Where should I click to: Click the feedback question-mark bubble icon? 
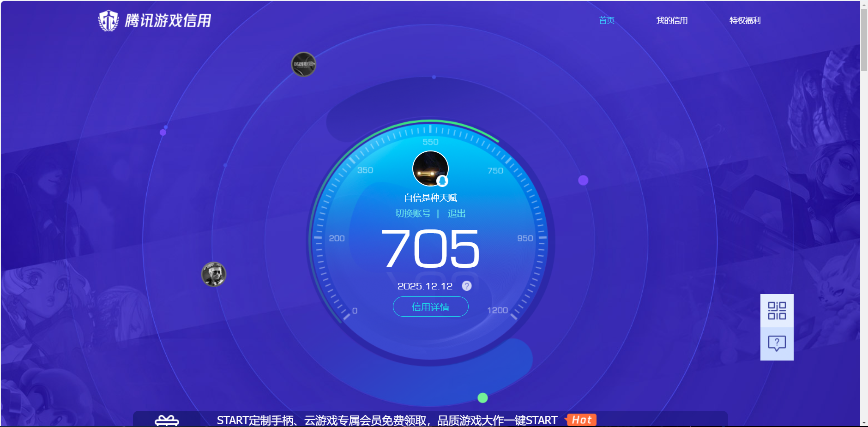(x=777, y=342)
